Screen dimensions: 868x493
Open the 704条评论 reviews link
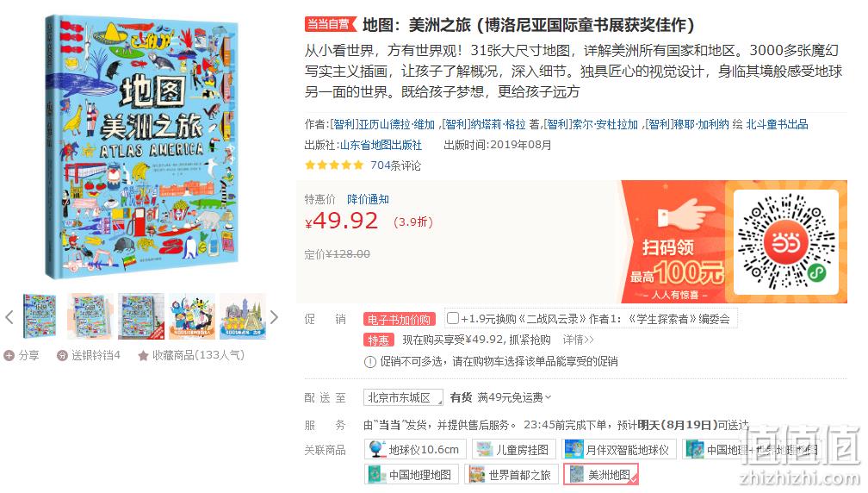point(395,165)
